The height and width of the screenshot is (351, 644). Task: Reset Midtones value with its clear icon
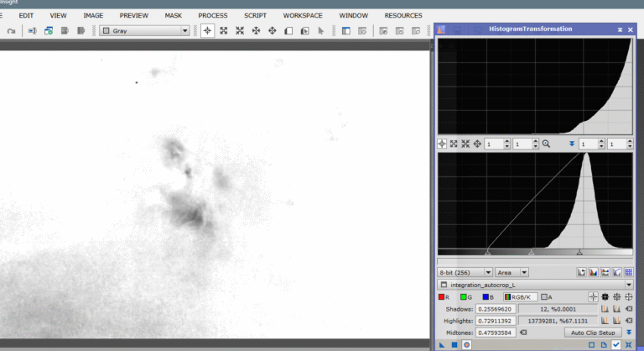coord(523,333)
